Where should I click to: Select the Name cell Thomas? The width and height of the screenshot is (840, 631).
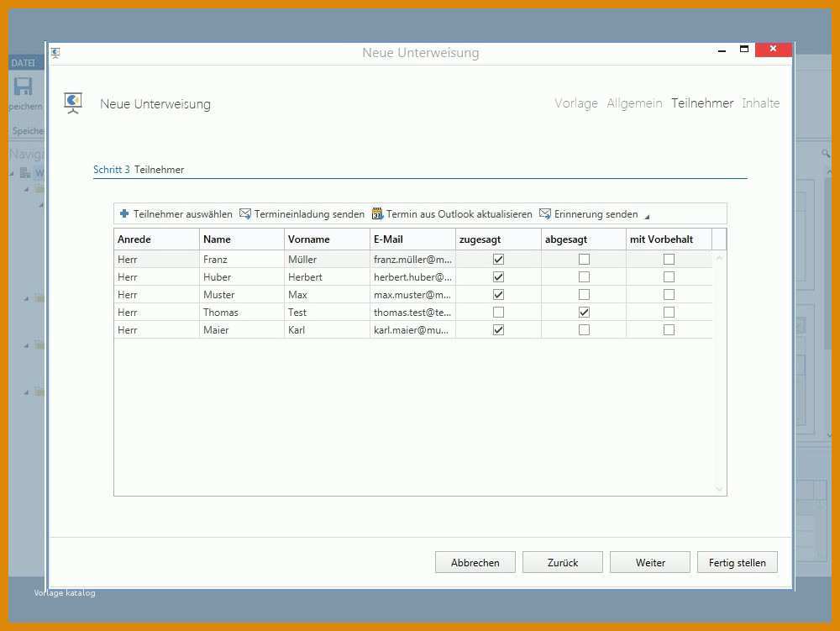click(x=242, y=313)
